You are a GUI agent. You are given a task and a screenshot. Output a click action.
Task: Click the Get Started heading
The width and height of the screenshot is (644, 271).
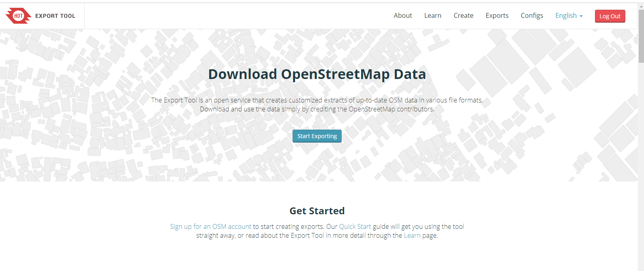[317, 211]
